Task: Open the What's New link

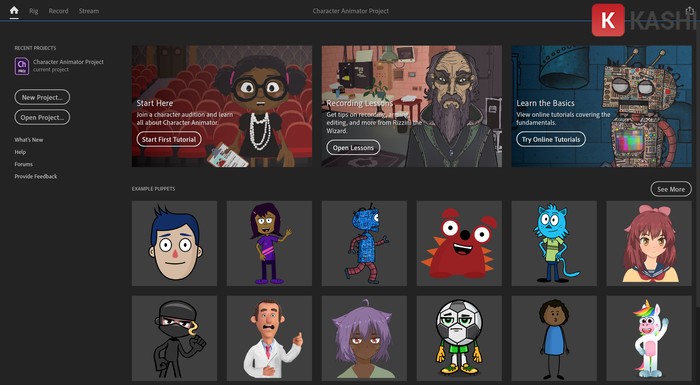Action: 29,140
